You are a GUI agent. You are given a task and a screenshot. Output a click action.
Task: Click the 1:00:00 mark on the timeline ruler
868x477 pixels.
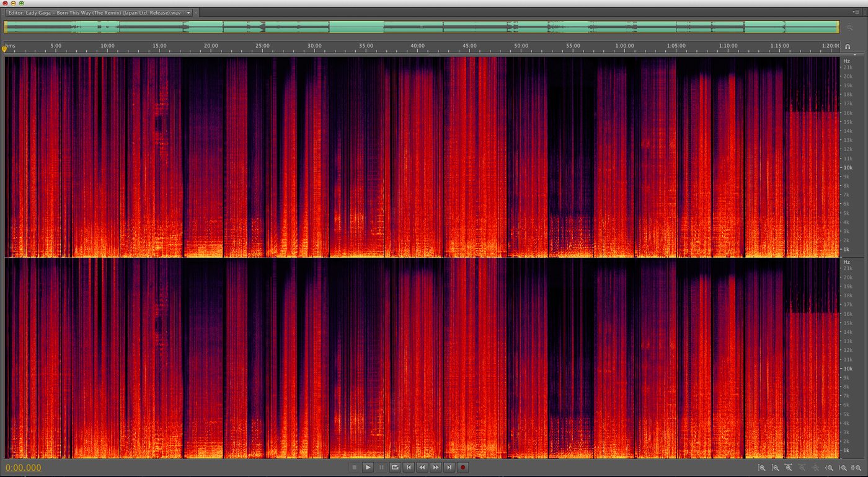624,46
